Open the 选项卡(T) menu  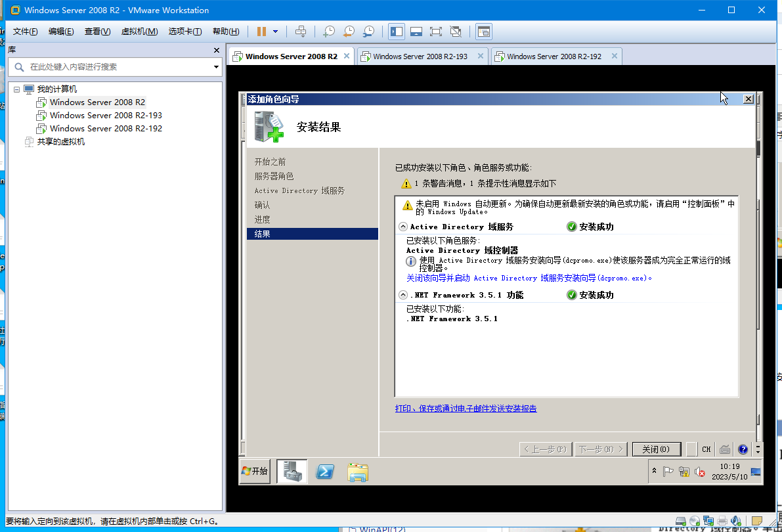pos(185,32)
